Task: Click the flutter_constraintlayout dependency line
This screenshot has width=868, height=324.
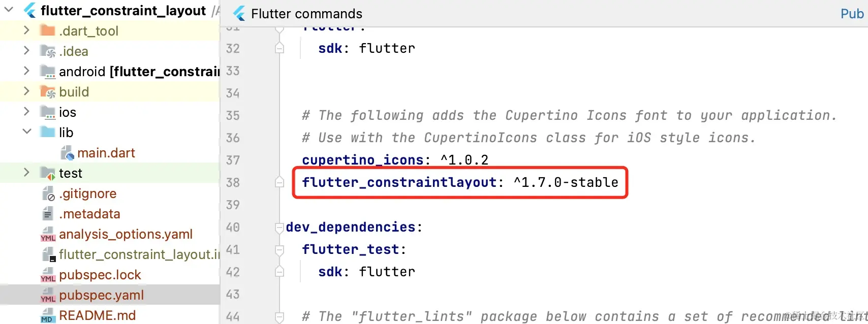Action: click(459, 182)
